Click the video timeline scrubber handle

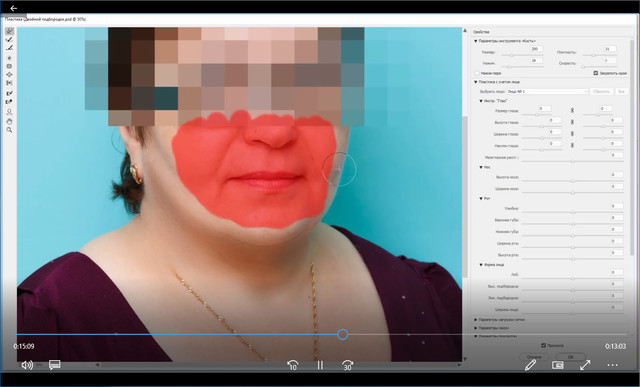coord(343,335)
